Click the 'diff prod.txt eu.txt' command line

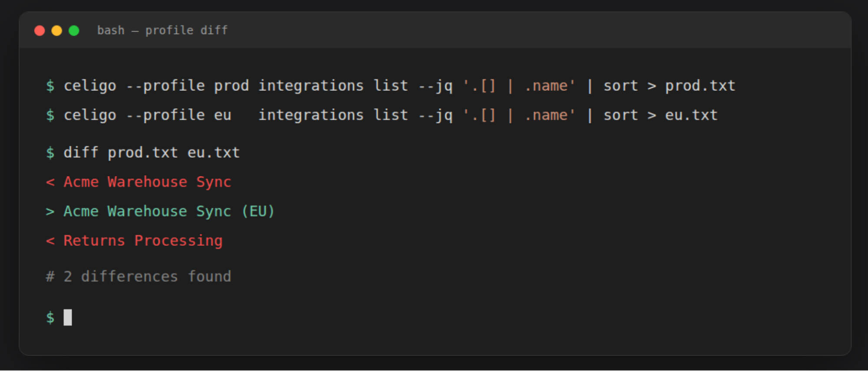[152, 153]
